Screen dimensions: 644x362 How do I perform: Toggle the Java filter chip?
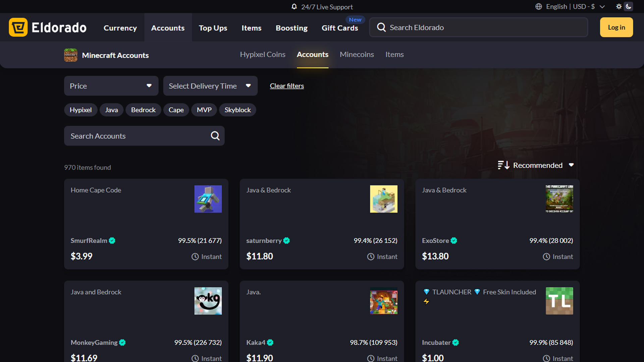pyautogui.click(x=111, y=110)
